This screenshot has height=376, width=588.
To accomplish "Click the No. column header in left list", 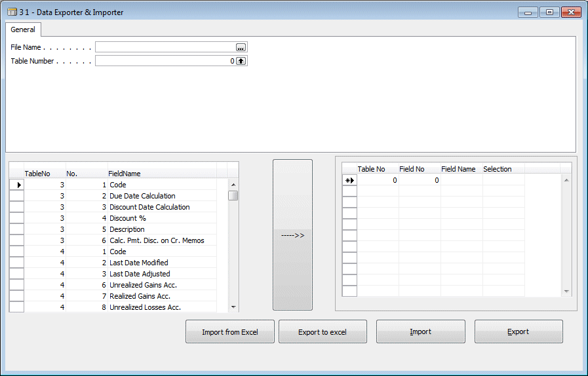I will coord(87,174).
